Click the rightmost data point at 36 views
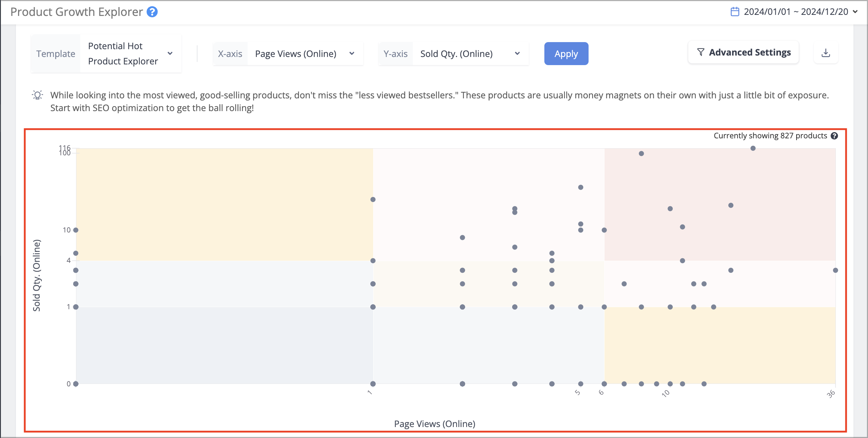This screenshot has height=438, width=868. [835, 270]
